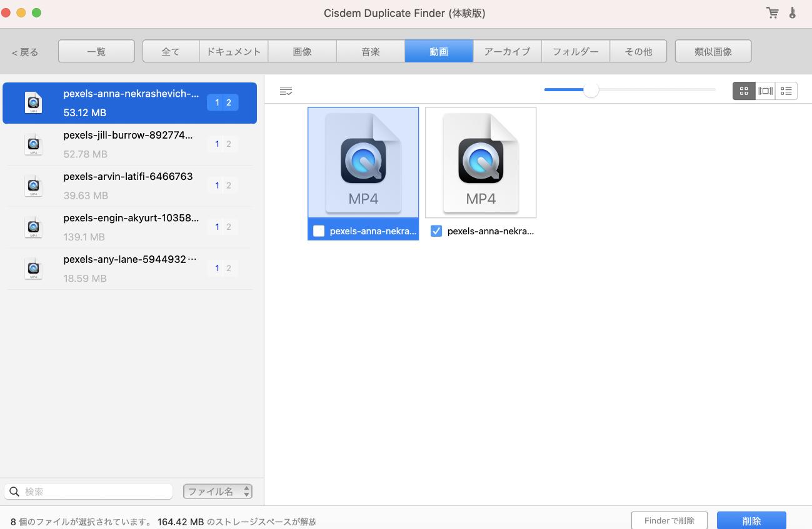Click the Finderで削除 button
The width and height of the screenshot is (812, 529).
click(x=669, y=521)
